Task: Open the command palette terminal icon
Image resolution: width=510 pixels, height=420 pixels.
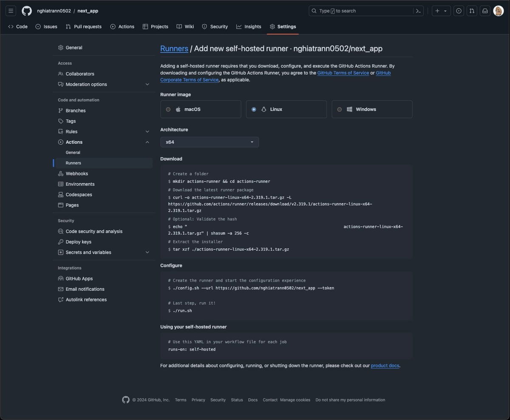Action: pos(418,11)
